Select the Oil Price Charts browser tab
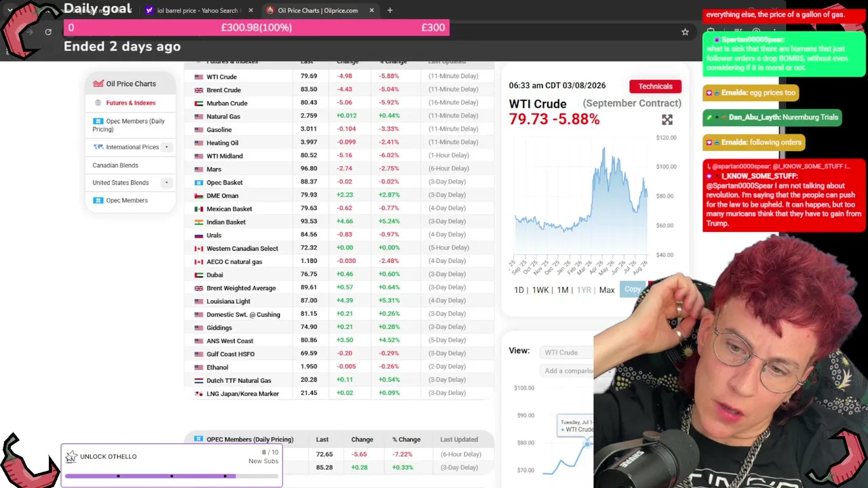This screenshot has height=488, width=868. pyautogui.click(x=317, y=10)
